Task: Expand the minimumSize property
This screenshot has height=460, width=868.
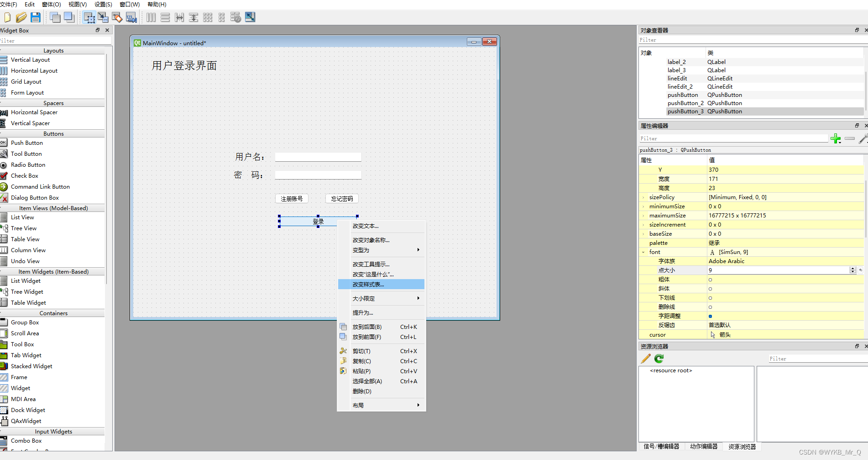Action: [x=643, y=206]
